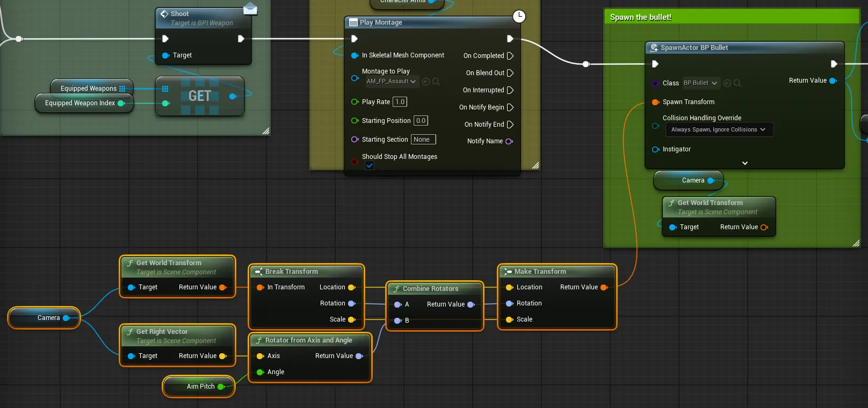Screen dimensions: 868x408
Task: Select the Spawn the bullet! comment title
Action: tap(641, 17)
